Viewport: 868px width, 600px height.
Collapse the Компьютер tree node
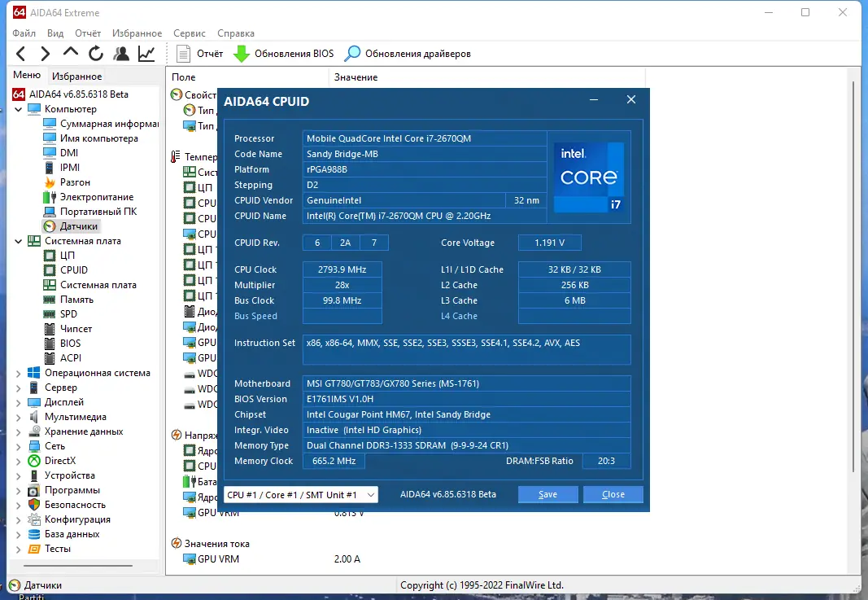pos(18,109)
